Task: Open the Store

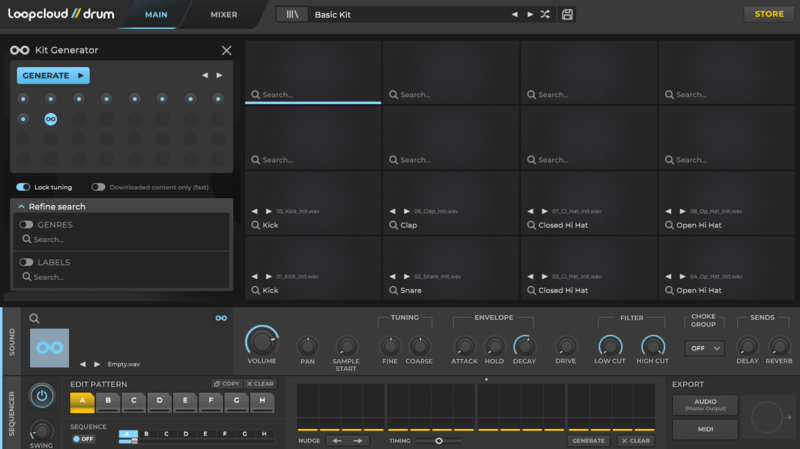Action: click(x=768, y=14)
